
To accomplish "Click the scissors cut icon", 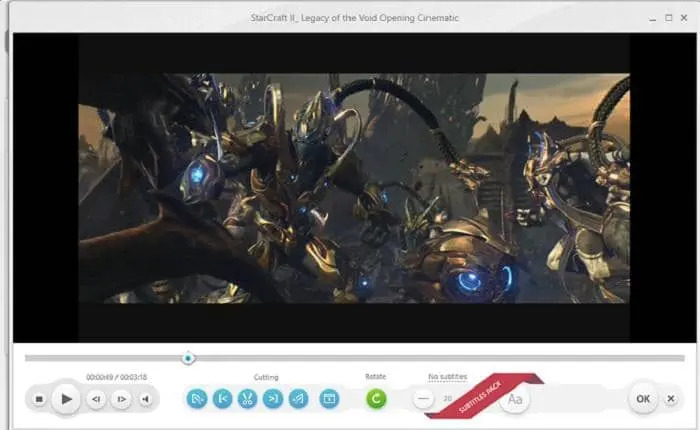I will [247, 398].
